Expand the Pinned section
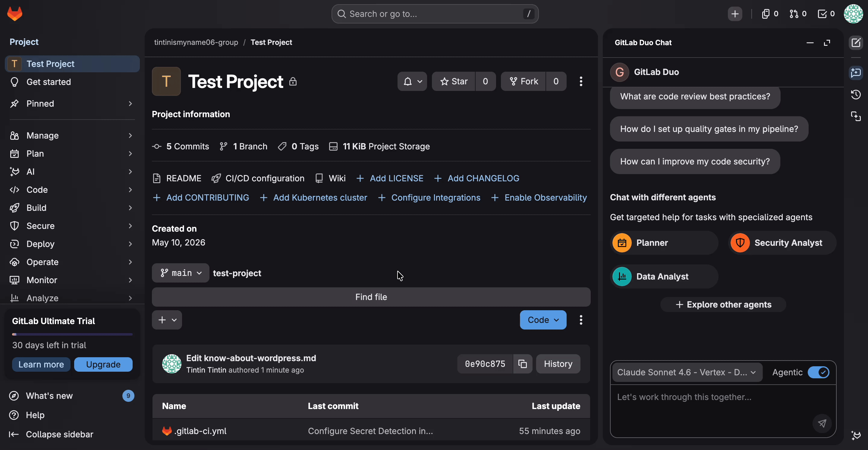 click(x=72, y=103)
